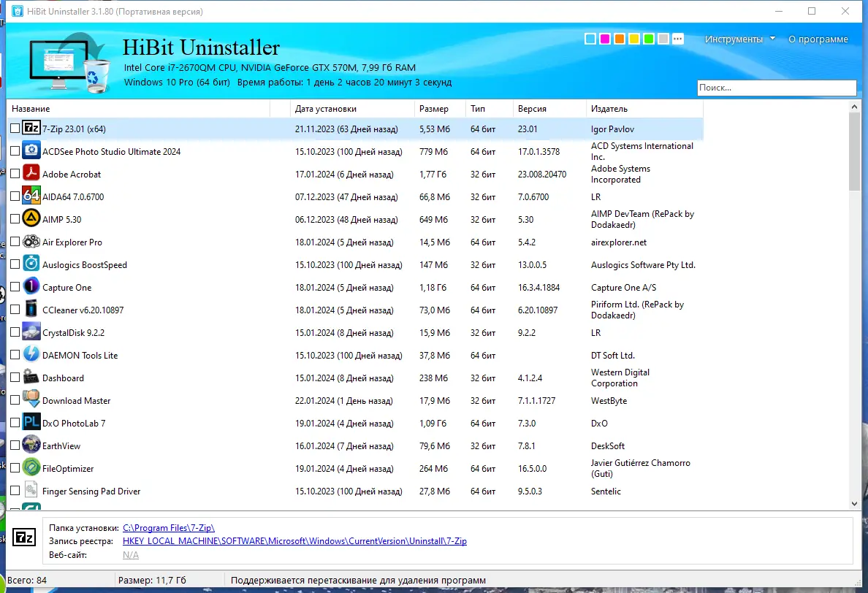Click the ACDSee Photo Studio icon

click(x=31, y=151)
